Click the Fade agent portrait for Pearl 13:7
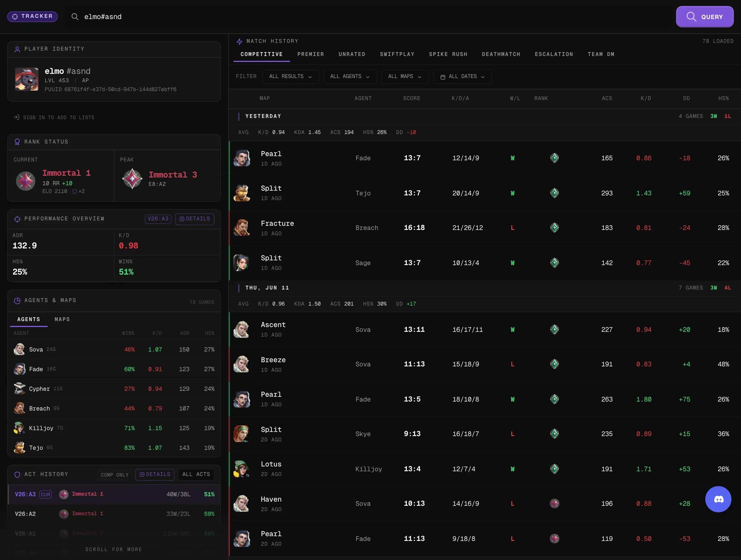 [242, 158]
